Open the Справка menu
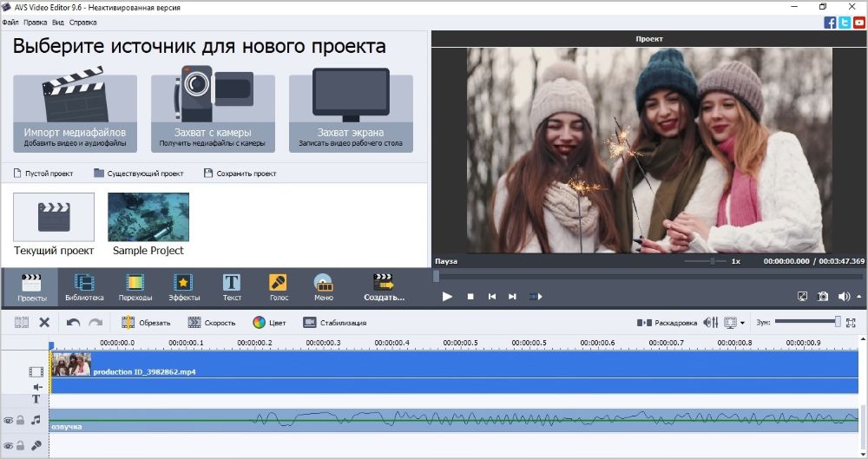Image resolution: width=868 pixels, height=459 pixels. [82, 22]
